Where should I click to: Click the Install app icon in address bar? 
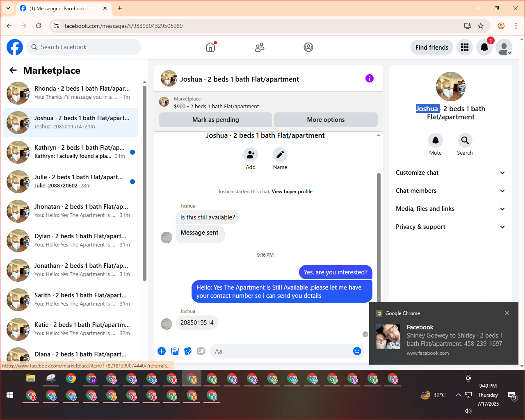[x=468, y=26]
